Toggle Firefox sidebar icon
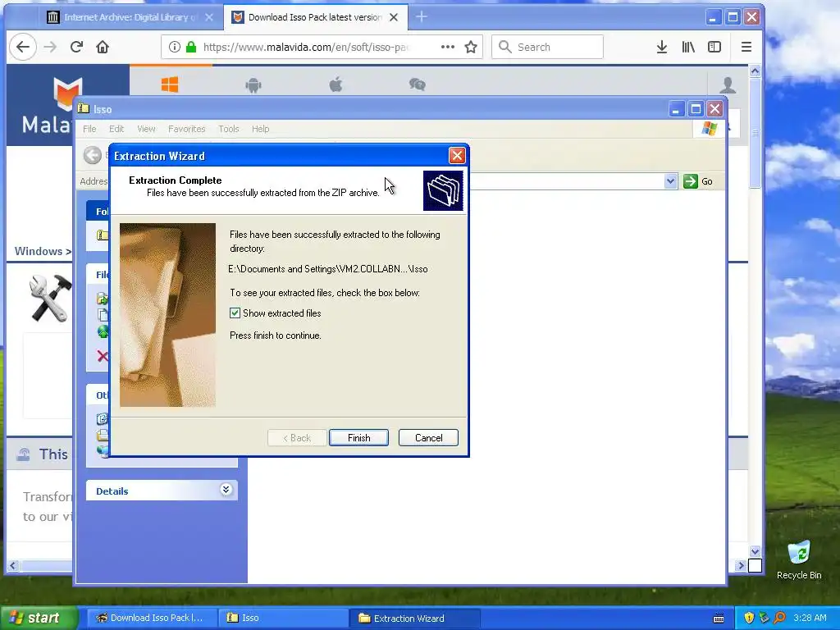 714,47
